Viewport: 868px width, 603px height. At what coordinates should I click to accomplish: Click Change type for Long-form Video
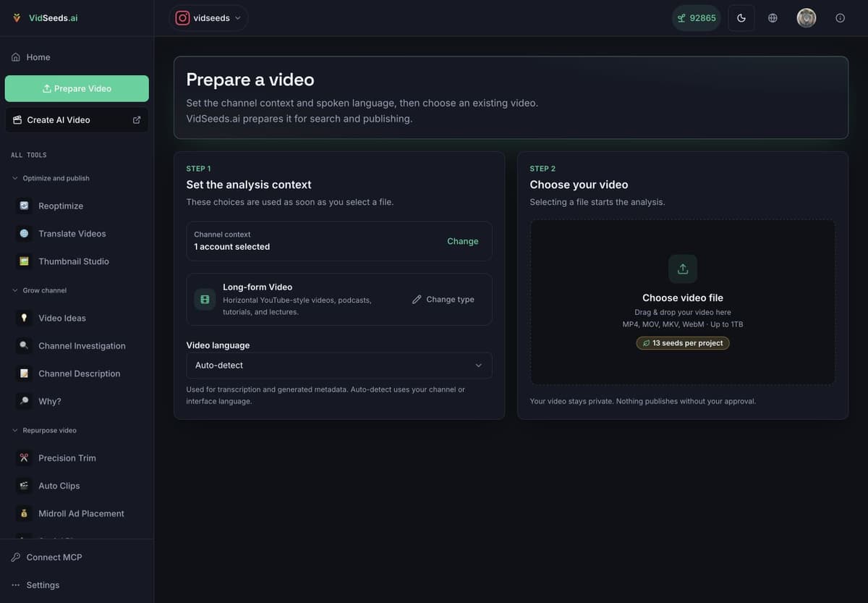(443, 299)
